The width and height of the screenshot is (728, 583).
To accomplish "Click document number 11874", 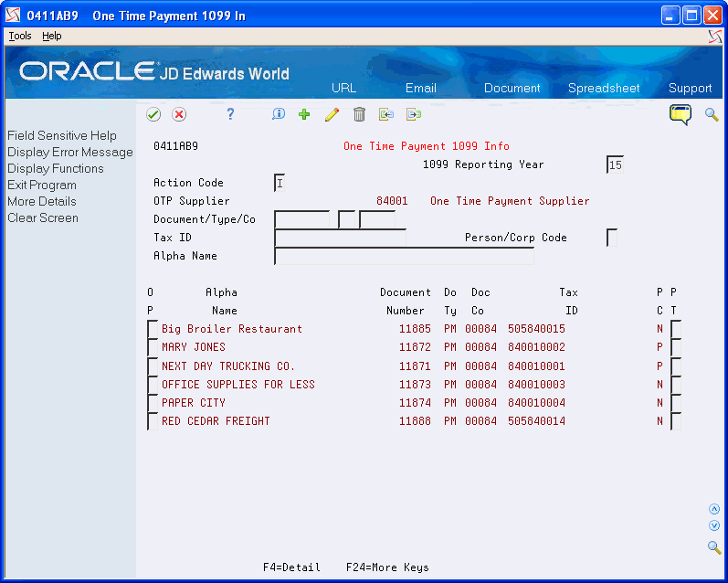I will tap(415, 403).
